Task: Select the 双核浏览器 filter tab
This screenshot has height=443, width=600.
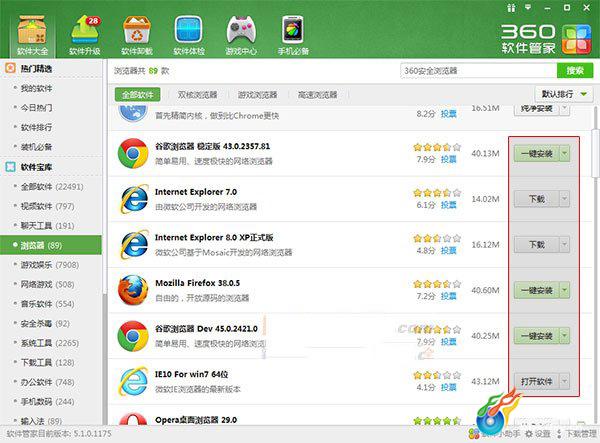Action: (197, 94)
